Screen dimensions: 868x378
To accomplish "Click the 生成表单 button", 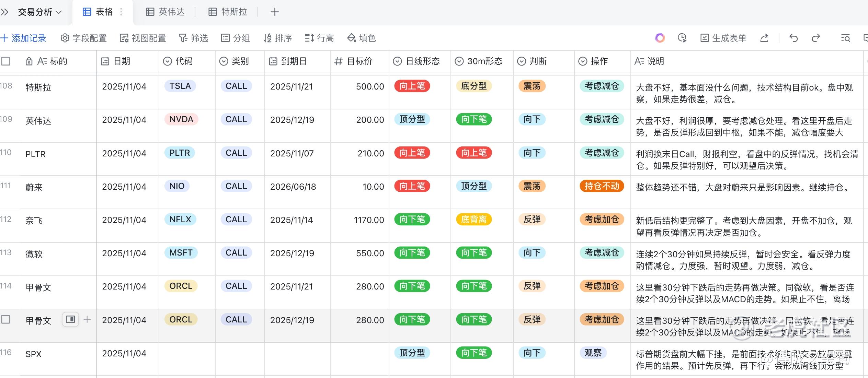I will [x=723, y=38].
